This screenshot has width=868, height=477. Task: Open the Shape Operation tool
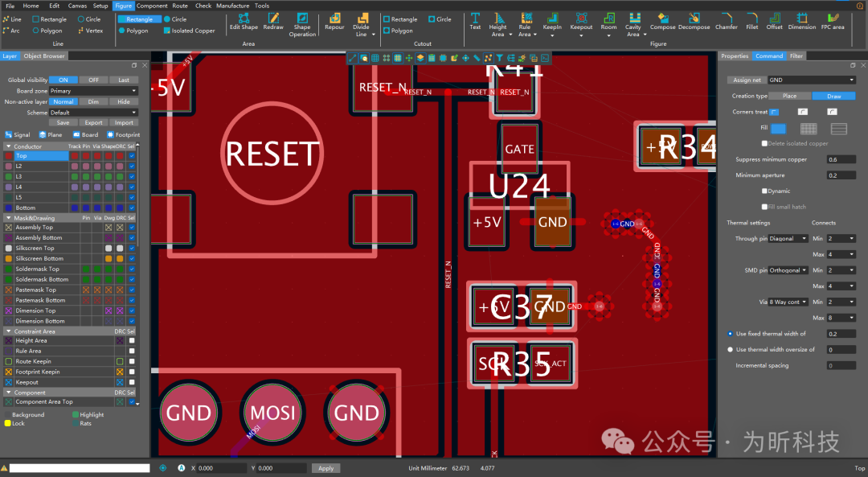[302, 19]
